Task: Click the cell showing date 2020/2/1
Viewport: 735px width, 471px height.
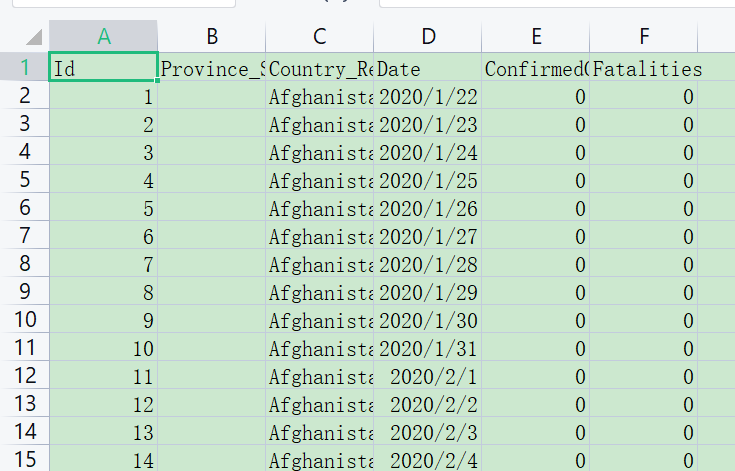Action: [x=428, y=376]
